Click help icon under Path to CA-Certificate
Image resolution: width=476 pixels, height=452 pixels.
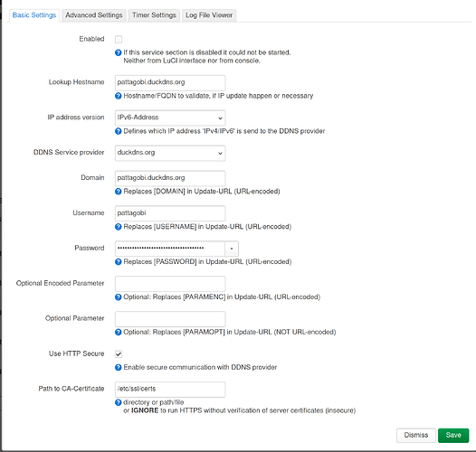click(118, 403)
